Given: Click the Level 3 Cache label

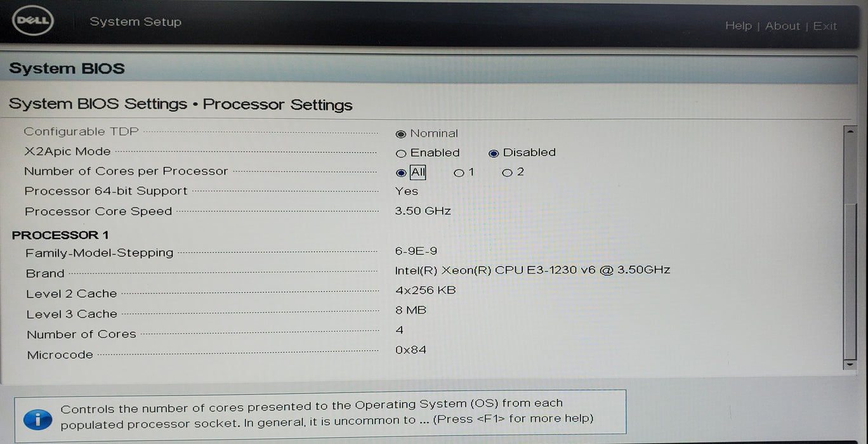Looking at the screenshot, I should click(72, 314).
